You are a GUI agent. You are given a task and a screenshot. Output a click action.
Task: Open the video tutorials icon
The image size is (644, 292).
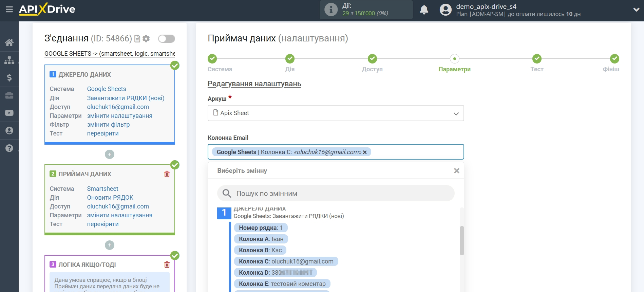9,113
